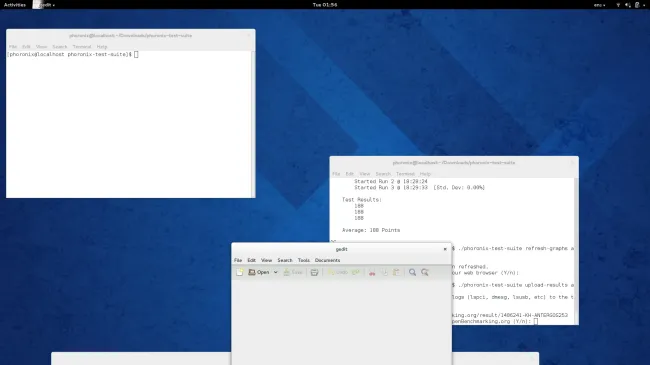Click the network icon in top bar

coord(618,5)
